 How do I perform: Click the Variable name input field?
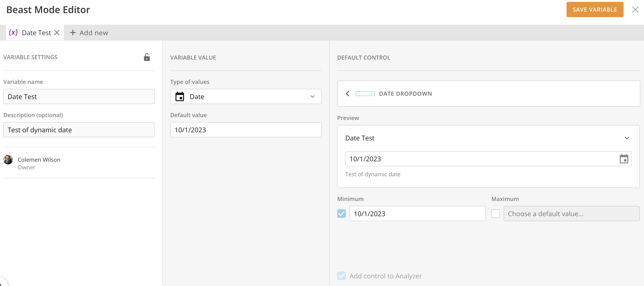click(x=79, y=96)
